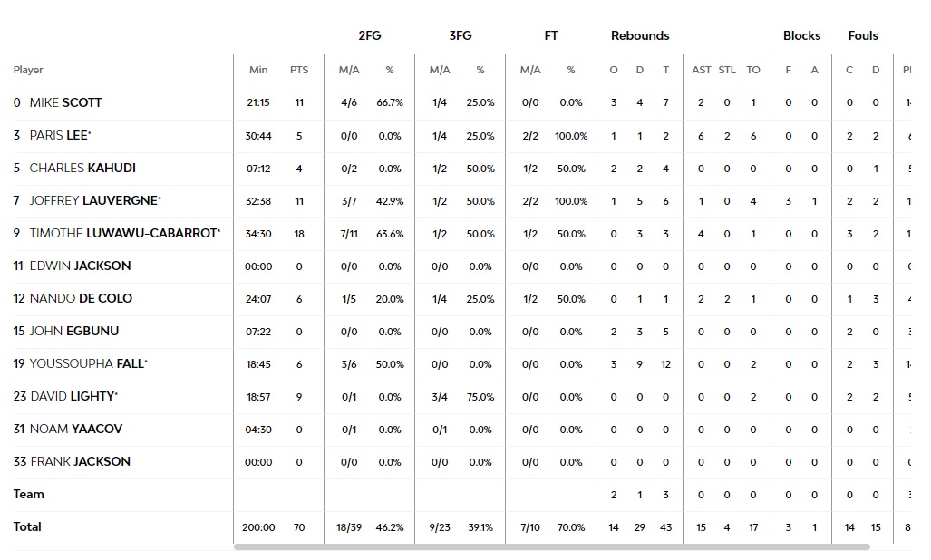Click the Paris Lee player link
Image resolution: width=931 pixels, height=560 pixels.
tap(59, 136)
